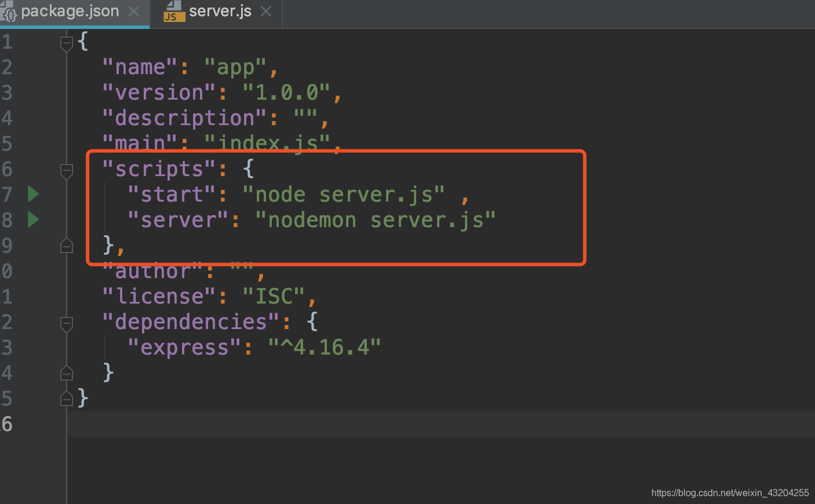Viewport: 815px width, 504px height.
Task: Collapse the root object fold marker on line 1
Action: point(67,43)
